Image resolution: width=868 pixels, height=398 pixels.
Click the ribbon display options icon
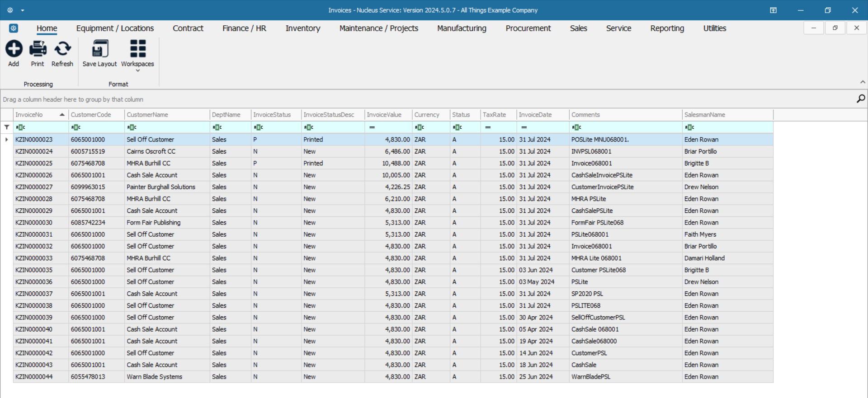pos(773,10)
